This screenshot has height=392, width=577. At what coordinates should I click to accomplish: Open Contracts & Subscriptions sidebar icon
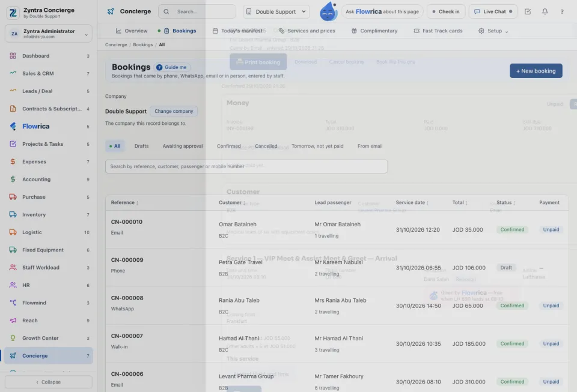click(x=13, y=109)
